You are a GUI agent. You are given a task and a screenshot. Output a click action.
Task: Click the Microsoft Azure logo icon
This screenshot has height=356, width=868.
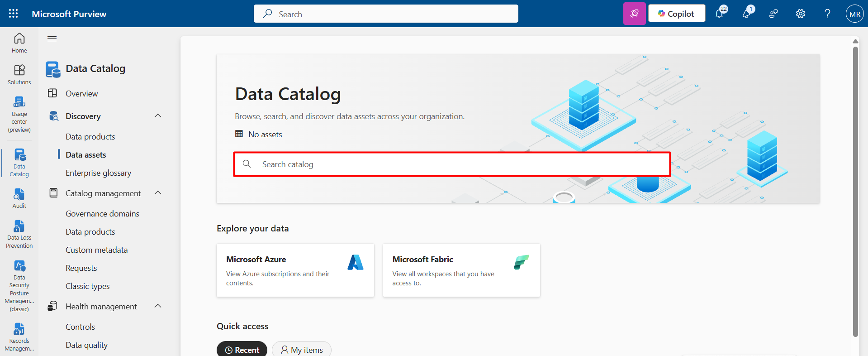coord(356,262)
